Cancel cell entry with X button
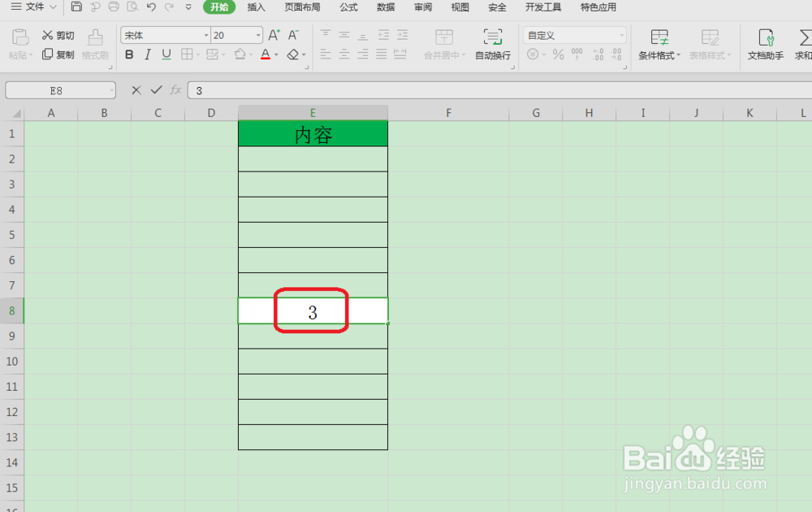Image resolution: width=812 pixels, height=512 pixels. pyautogui.click(x=136, y=90)
